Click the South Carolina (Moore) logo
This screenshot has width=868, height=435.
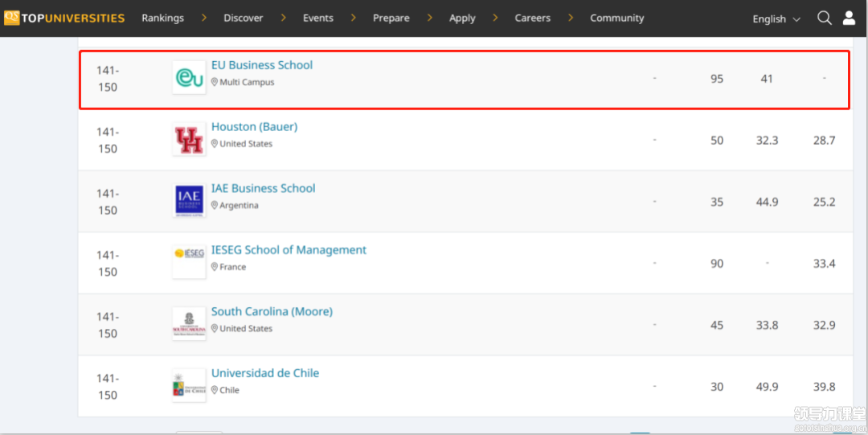pos(190,323)
